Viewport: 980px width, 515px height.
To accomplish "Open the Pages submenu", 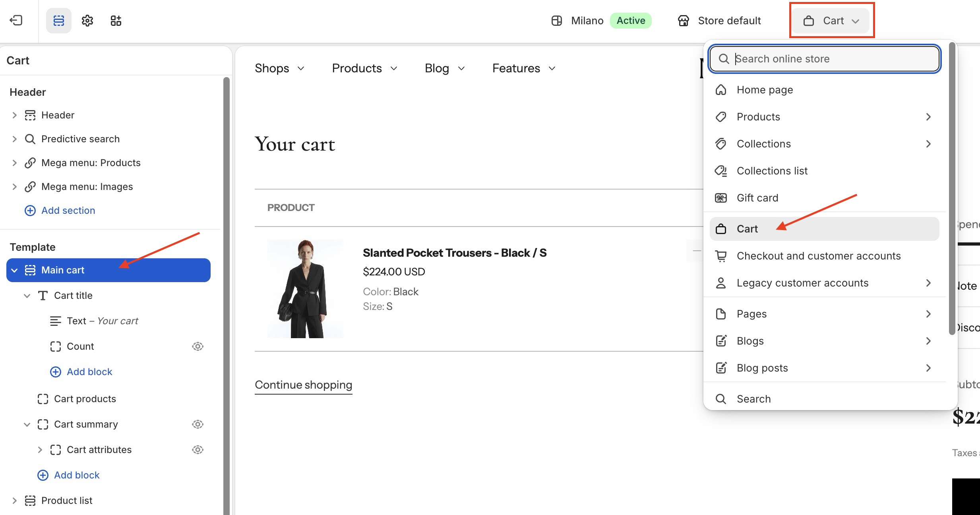I will [x=824, y=314].
